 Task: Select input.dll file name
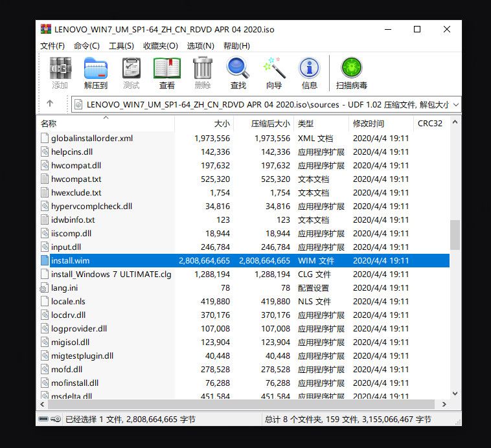coord(66,247)
